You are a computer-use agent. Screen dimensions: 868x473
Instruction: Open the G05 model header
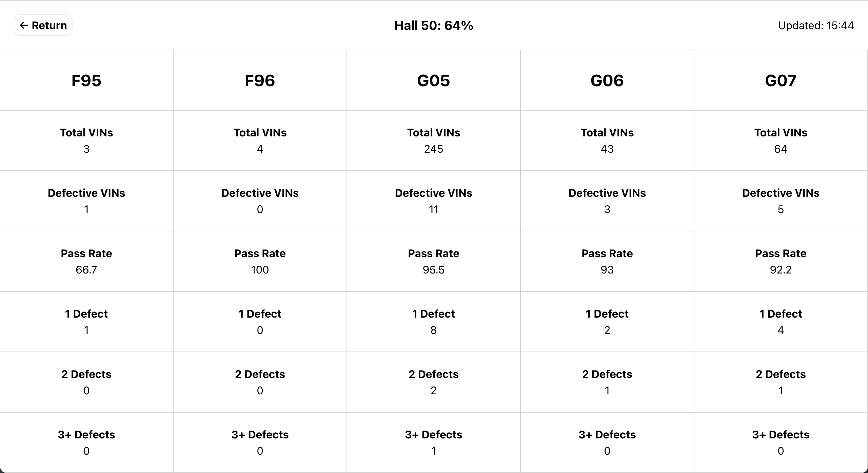(x=434, y=80)
